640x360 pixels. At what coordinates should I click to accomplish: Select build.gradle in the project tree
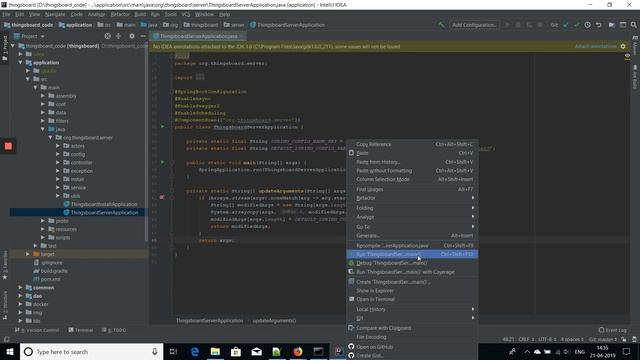click(54, 271)
